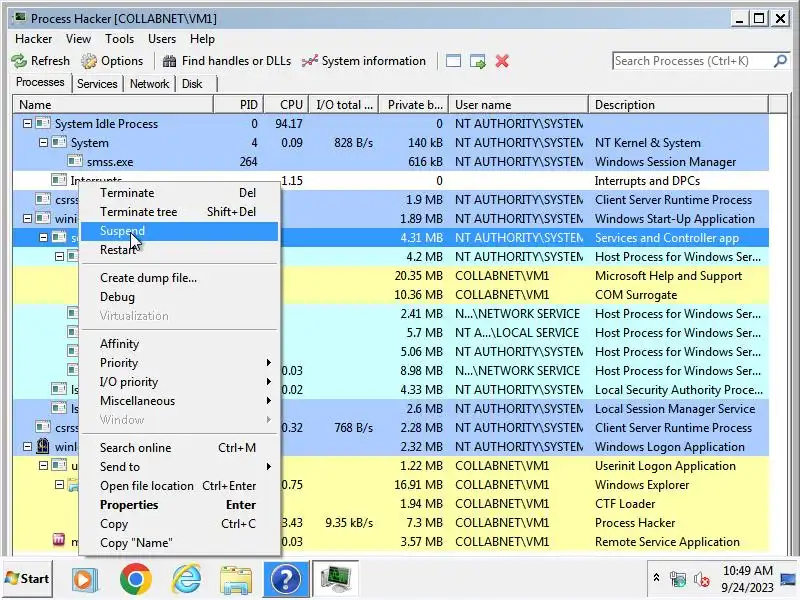Screen dimensions: 800x600
Task: Open the I/O priority submenu
Action: point(180,382)
